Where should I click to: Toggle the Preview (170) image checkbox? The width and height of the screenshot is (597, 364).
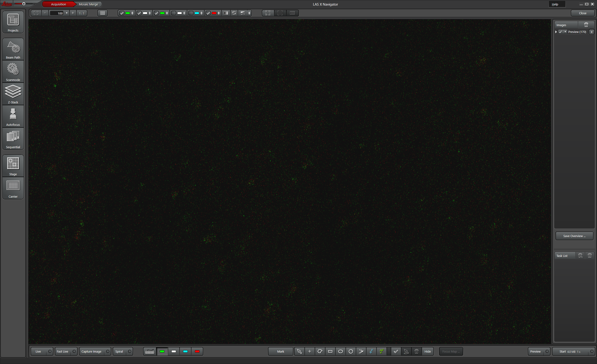coord(560,32)
